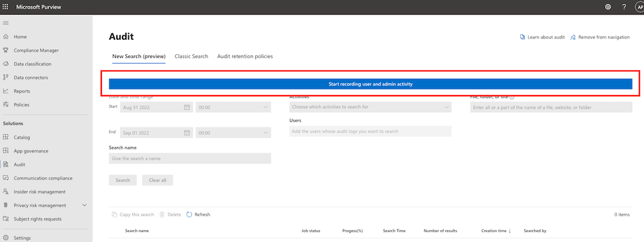Click the Catalog icon in Solutions
Viewport: 644px width, 242px height.
click(x=6, y=137)
